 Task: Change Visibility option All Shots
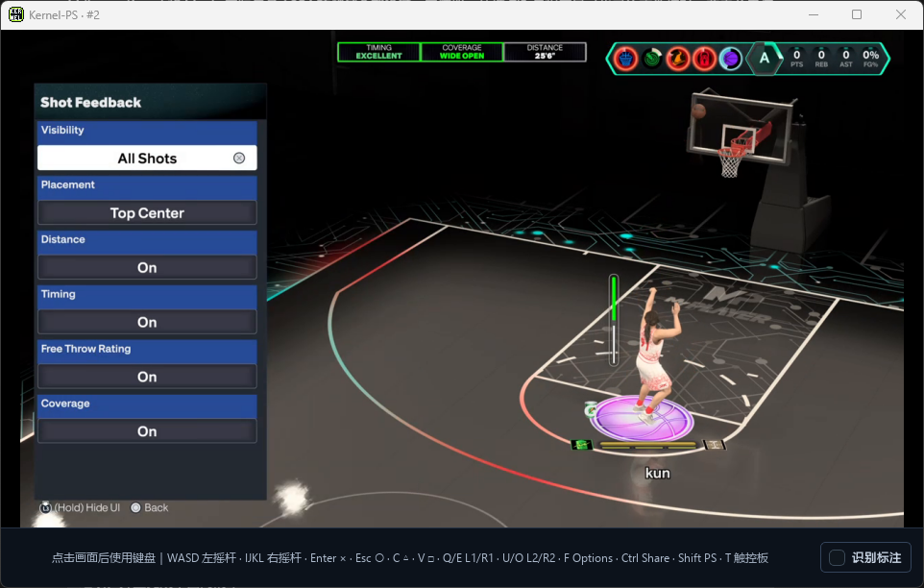pos(147,158)
